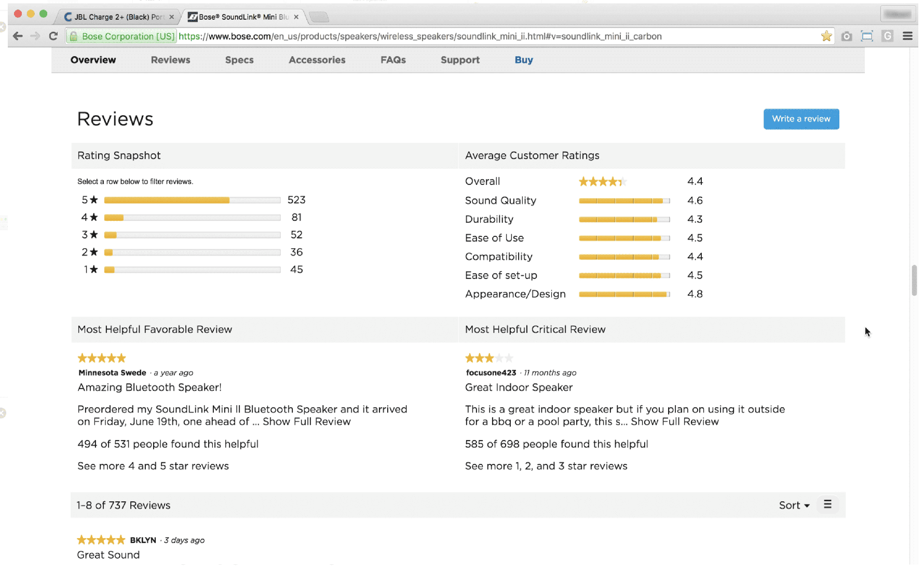Open the reviews list options menu icon

[827, 504]
